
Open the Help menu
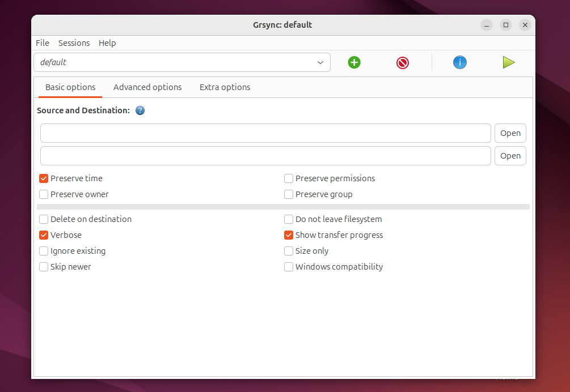[x=107, y=43]
